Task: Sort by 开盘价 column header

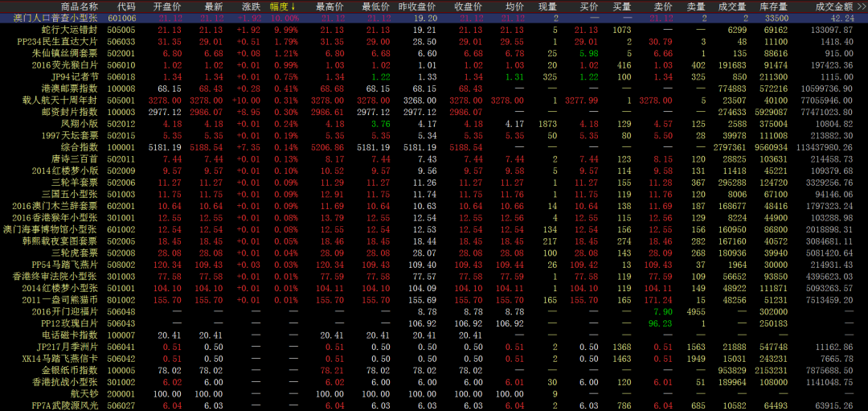Action: pyautogui.click(x=167, y=6)
